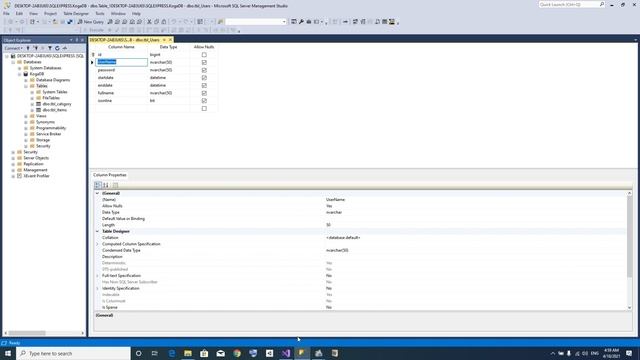640x360 pixels.
Task: Open the notification center icon in tray
Action: tap(629, 353)
